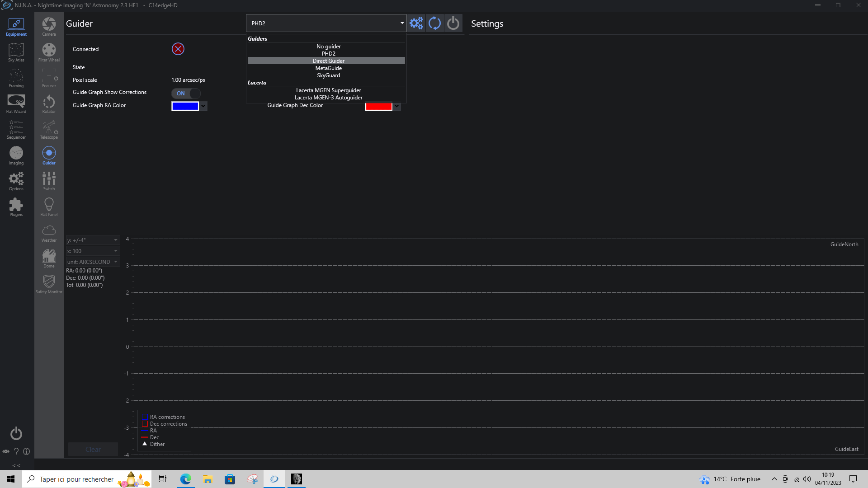Select Direct Guider from the list
The height and width of the screenshot is (488, 868).
328,61
